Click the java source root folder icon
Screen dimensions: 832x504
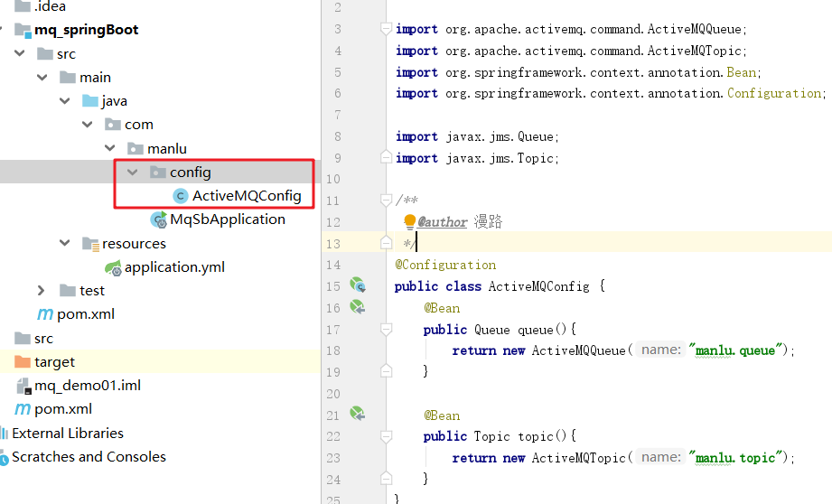(90, 101)
